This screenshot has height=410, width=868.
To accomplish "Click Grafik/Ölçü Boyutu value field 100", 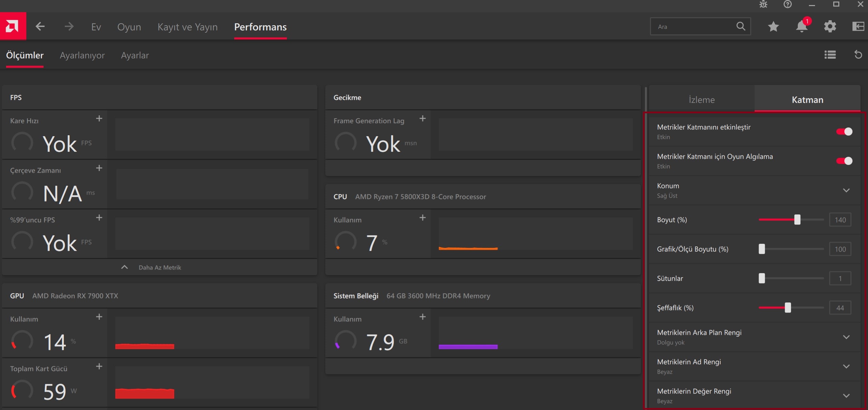I will coord(840,249).
